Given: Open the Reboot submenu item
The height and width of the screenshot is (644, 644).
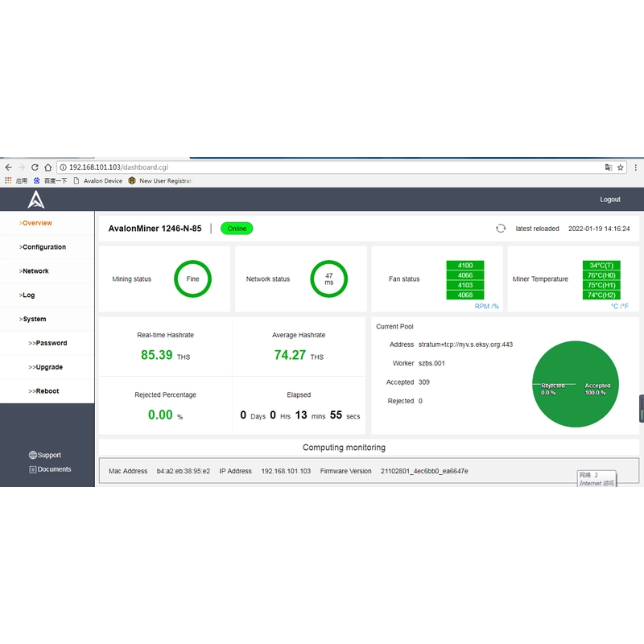Looking at the screenshot, I should [x=43, y=391].
